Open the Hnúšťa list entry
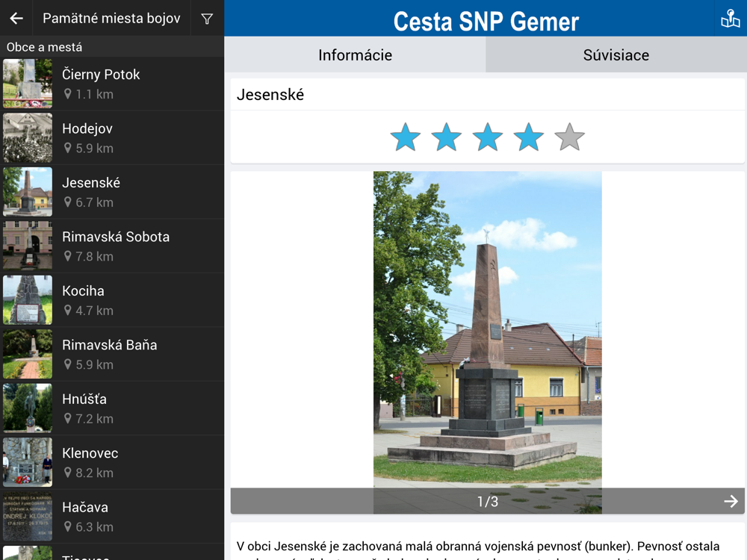 [x=112, y=408]
